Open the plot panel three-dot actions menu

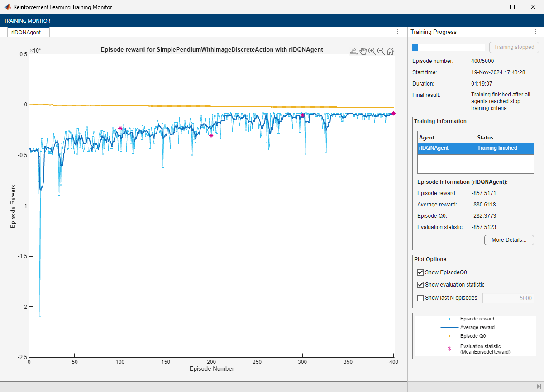click(398, 32)
